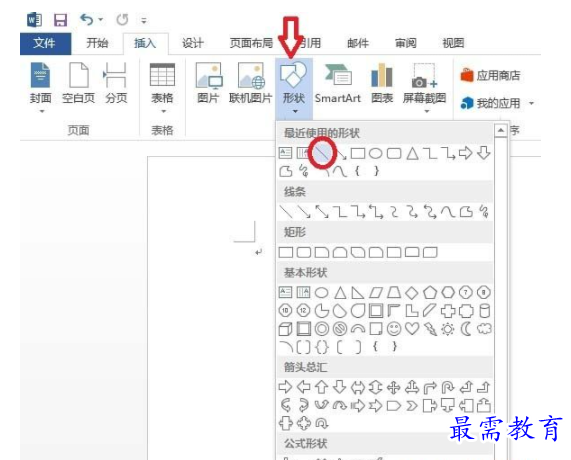
Task: Select the oval under 基本形状
Action: tap(322, 292)
